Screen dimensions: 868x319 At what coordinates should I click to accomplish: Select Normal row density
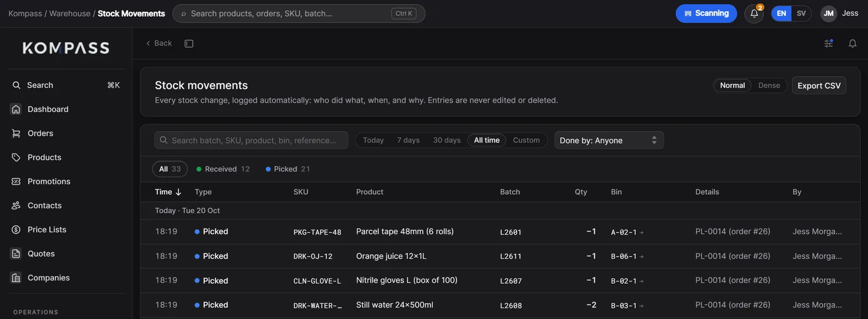point(732,85)
